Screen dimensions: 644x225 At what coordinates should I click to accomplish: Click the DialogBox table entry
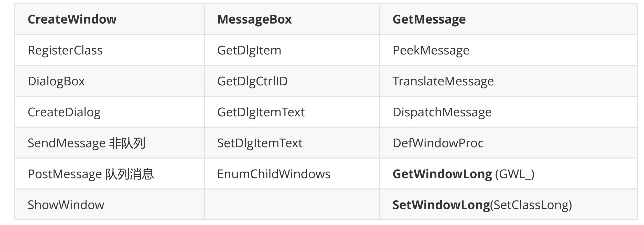click(56, 81)
